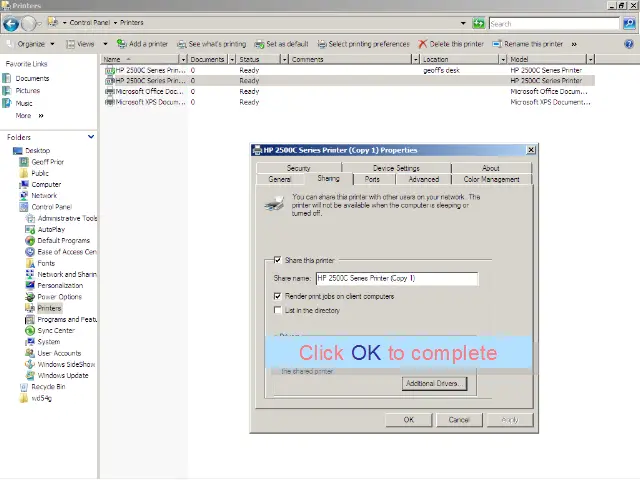Viewport: 640px width, 480px height.
Task: Open Documents column filter dropdown
Action: (232, 60)
